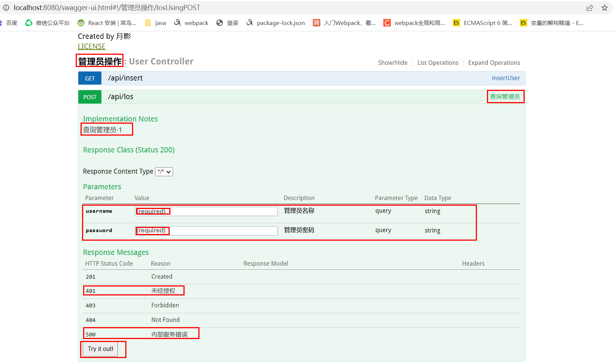Screen dimensions: 616x364
Task: Select the 404 Not Found reason text
Action: point(166,320)
